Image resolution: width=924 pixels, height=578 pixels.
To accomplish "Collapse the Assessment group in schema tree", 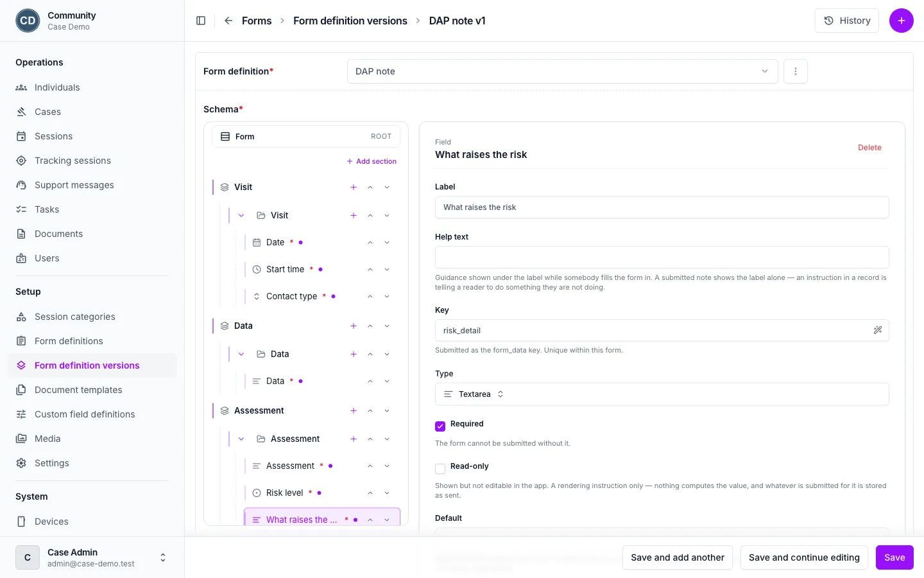I will pyautogui.click(x=241, y=439).
